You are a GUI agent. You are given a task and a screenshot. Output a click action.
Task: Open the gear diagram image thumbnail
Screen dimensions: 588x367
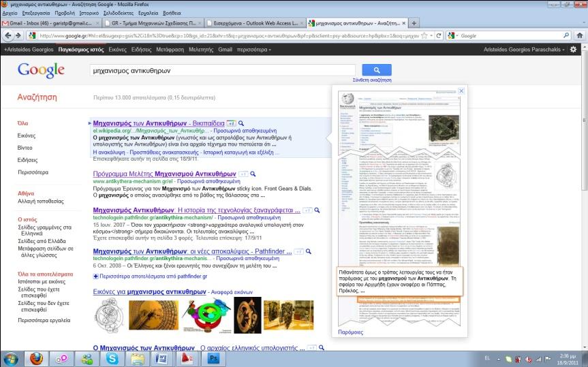pyautogui.click(x=110, y=315)
